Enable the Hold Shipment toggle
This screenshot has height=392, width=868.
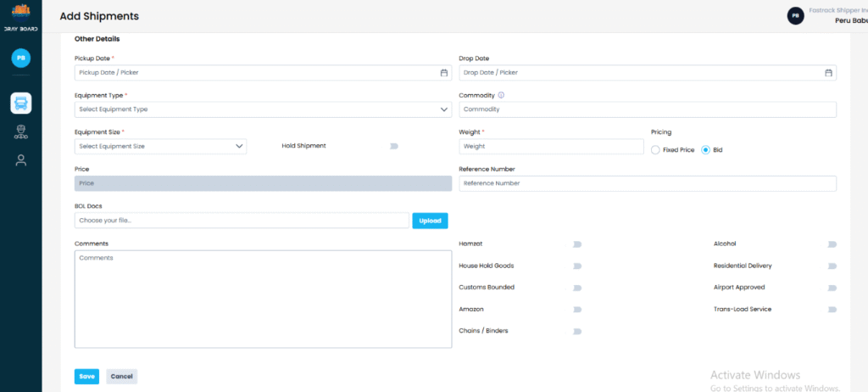(393, 146)
